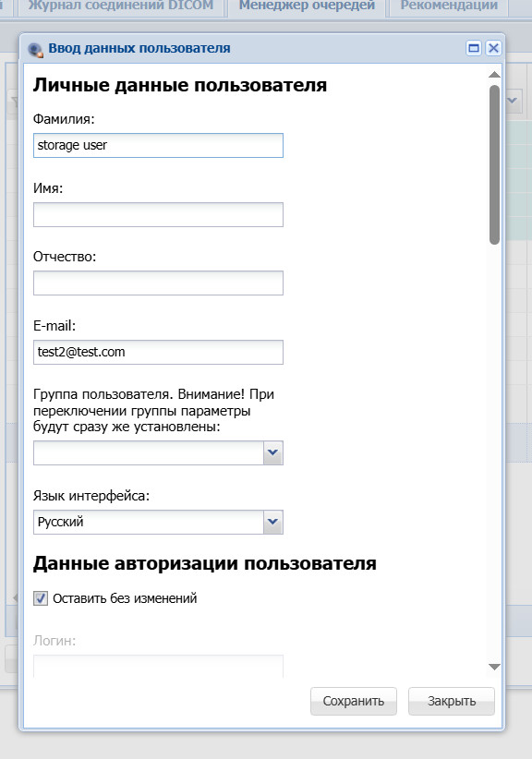Focus the Фамилия field with storage user
Image resolution: width=532 pixels, height=759 pixels.
pos(158,145)
